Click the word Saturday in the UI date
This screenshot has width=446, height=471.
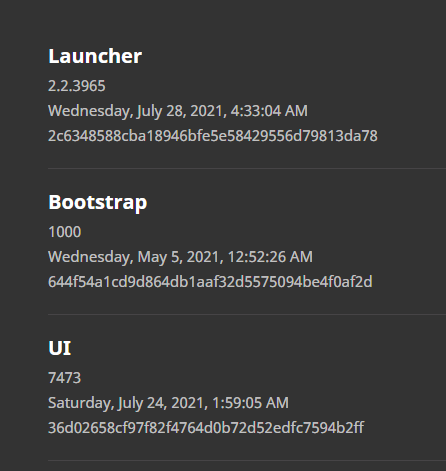81,403
